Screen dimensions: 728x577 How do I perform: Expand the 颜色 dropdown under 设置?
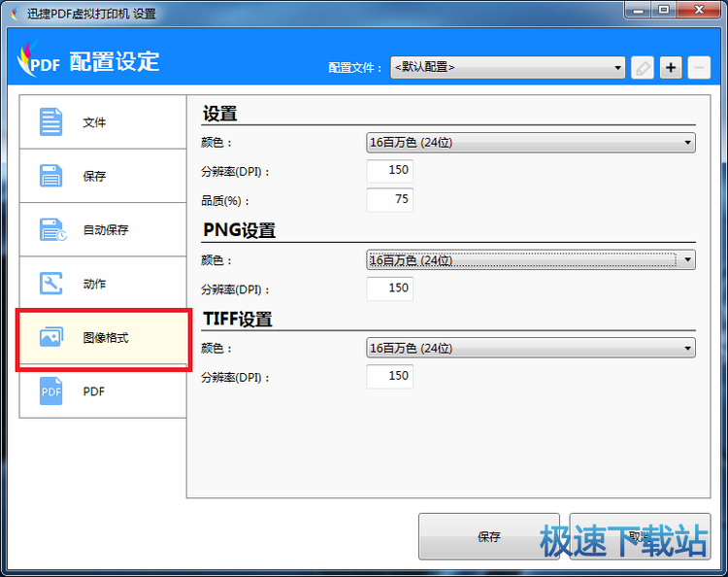[x=530, y=143]
